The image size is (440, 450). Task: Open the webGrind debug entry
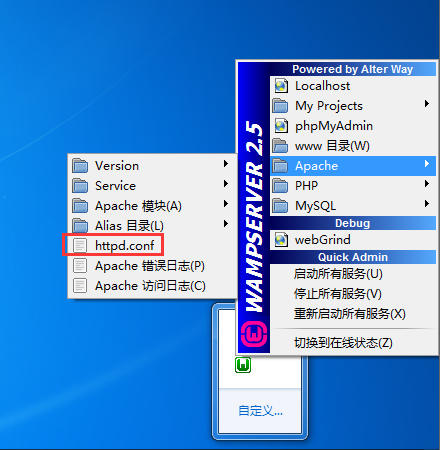pos(353,240)
